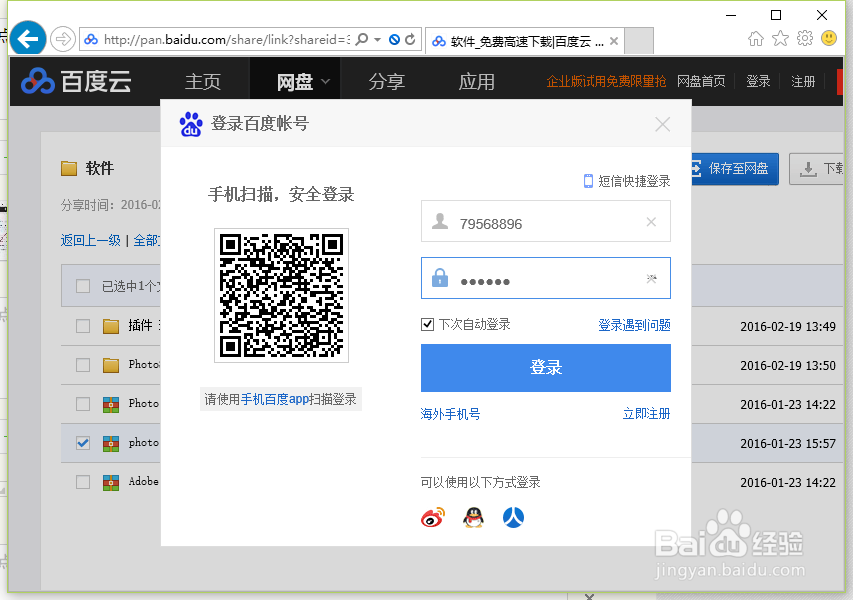Click date 2016-02-19 13:49
853x600 pixels.
788,326
